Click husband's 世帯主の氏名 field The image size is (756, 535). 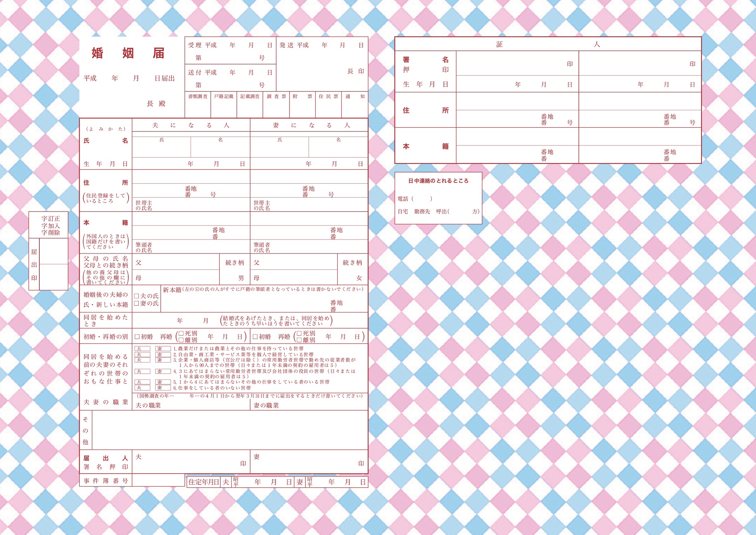[x=191, y=205]
